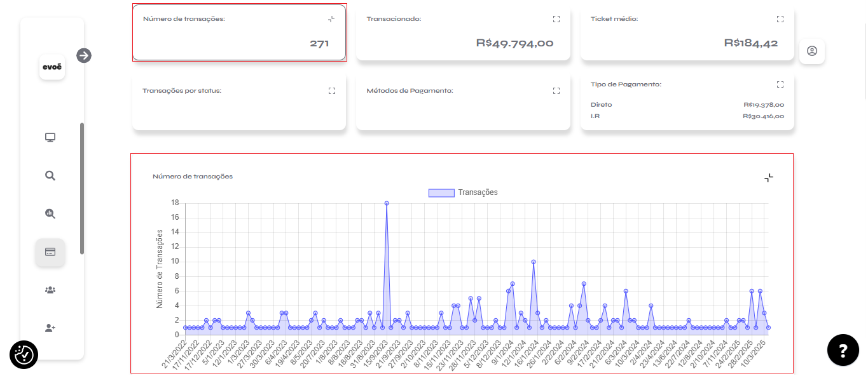Click the R$184,42 ticket médio value
868x376 pixels.
(751, 43)
